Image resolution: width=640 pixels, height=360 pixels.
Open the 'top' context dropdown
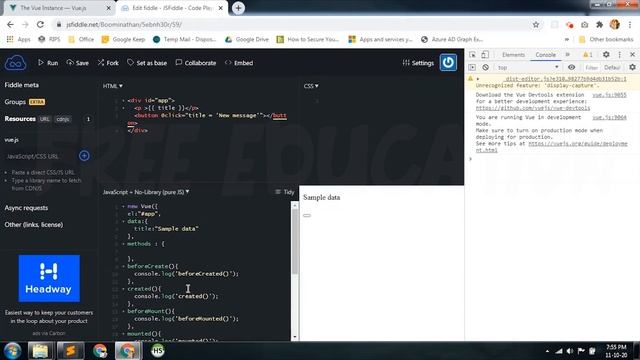point(528,67)
